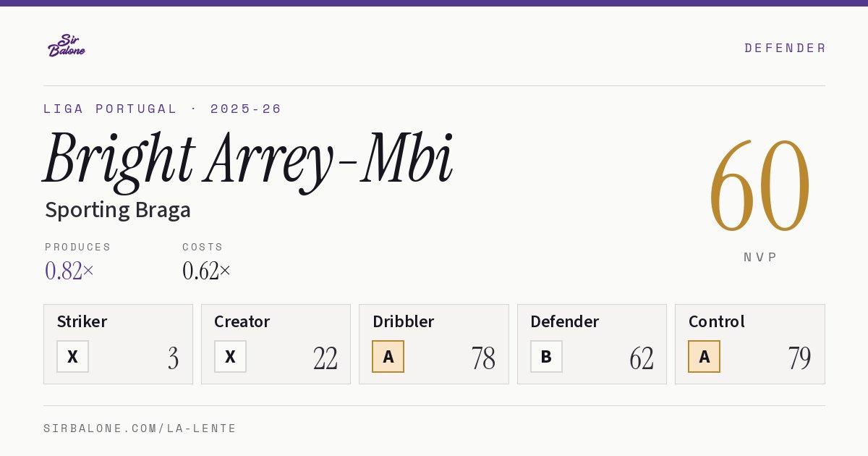Open the sirbalone.com/la-lente link
Image resolution: width=868 pixels, height=456 pixels.
pos(140,428)
